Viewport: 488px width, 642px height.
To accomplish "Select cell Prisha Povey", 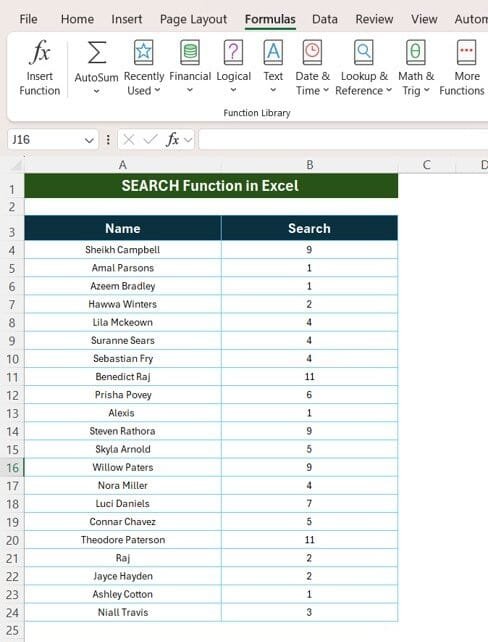I will pos(123,395).
